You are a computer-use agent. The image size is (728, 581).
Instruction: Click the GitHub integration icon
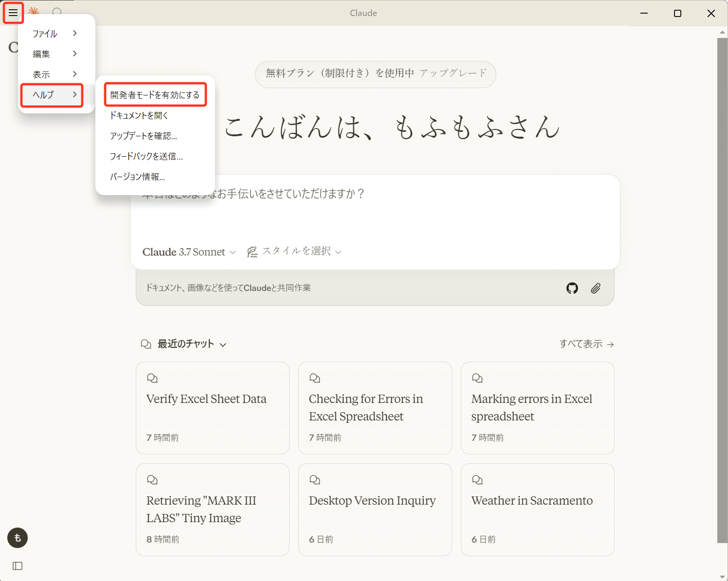(572, 288)
